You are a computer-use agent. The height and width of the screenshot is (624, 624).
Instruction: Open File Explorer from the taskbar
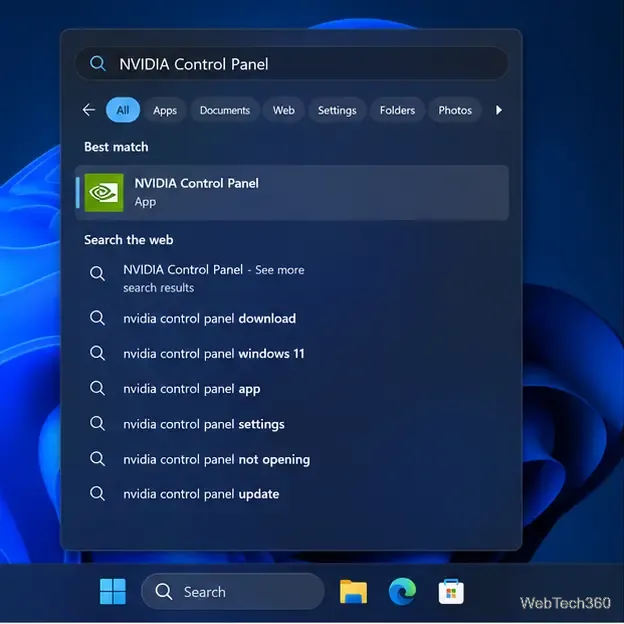[x=353, y=592]
